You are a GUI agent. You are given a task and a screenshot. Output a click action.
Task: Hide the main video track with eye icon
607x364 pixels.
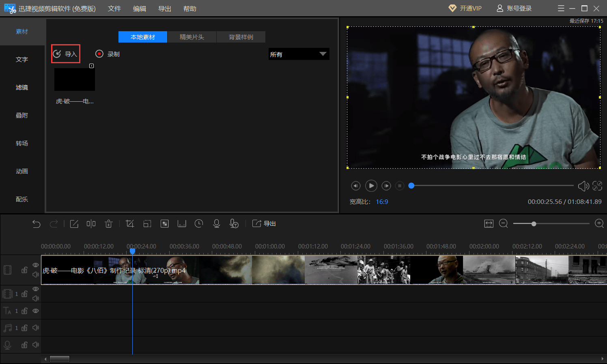tap(36, 265)
